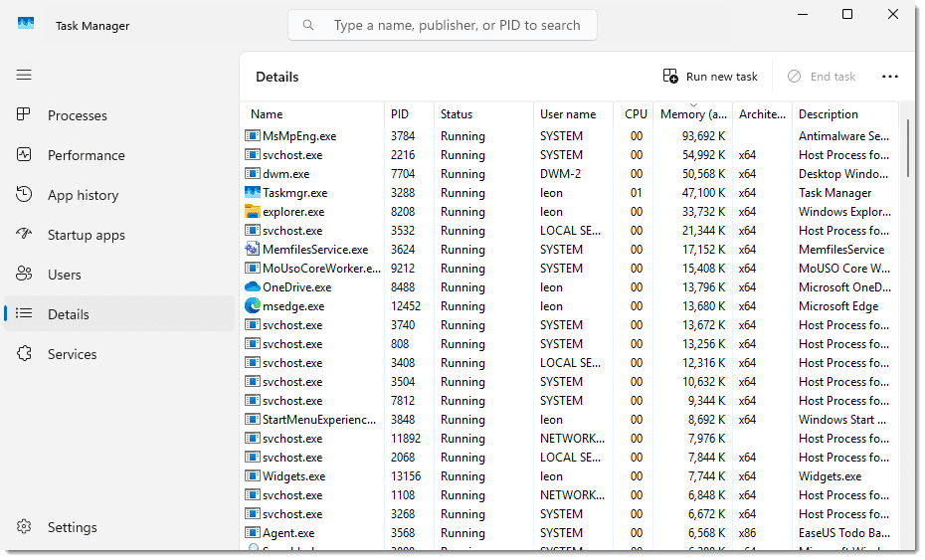
Task: Click the Windows Start ... description cell
Action: (x=842, y=419)
